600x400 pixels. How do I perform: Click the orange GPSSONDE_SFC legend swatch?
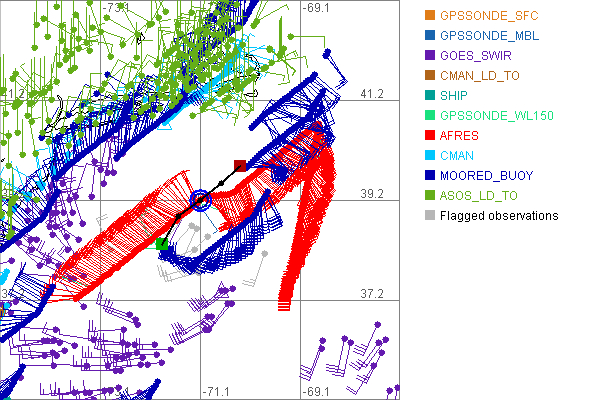tap(430, 15)
